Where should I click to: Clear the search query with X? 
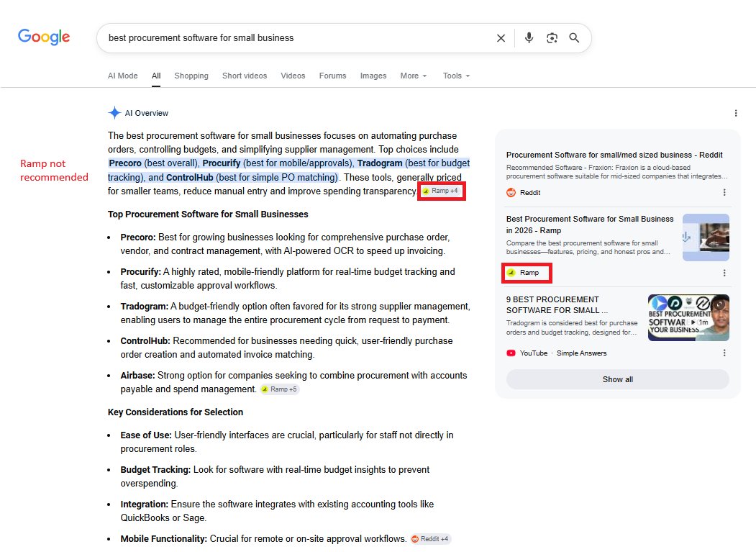501,38
